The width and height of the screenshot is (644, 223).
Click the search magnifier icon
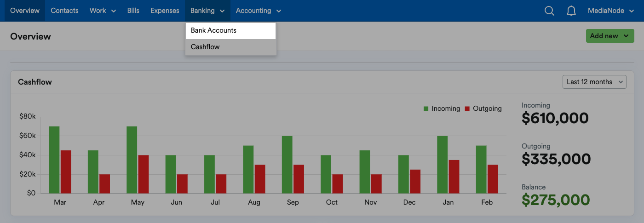tap(549, 11)
